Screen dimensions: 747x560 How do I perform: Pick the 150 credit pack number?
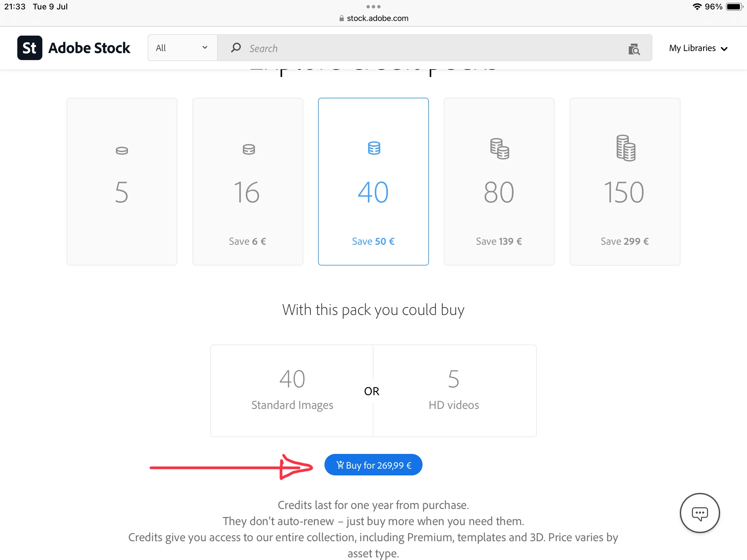pos(624,192)
